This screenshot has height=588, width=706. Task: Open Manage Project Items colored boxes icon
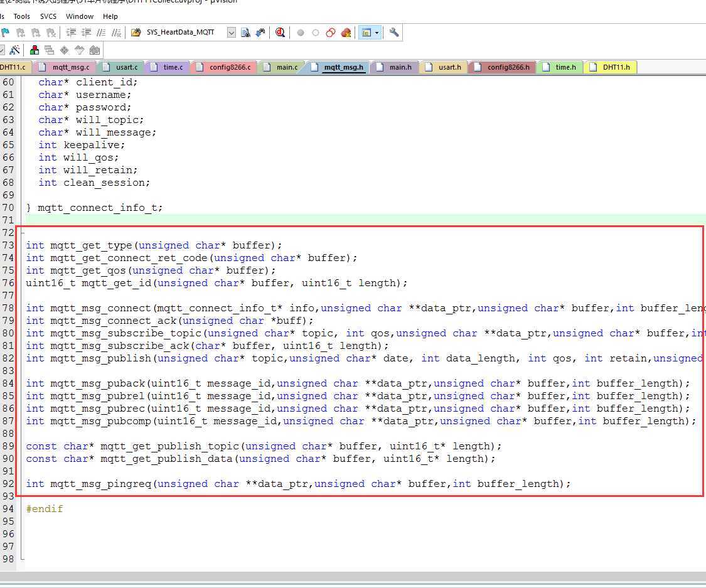pos(35,50)
